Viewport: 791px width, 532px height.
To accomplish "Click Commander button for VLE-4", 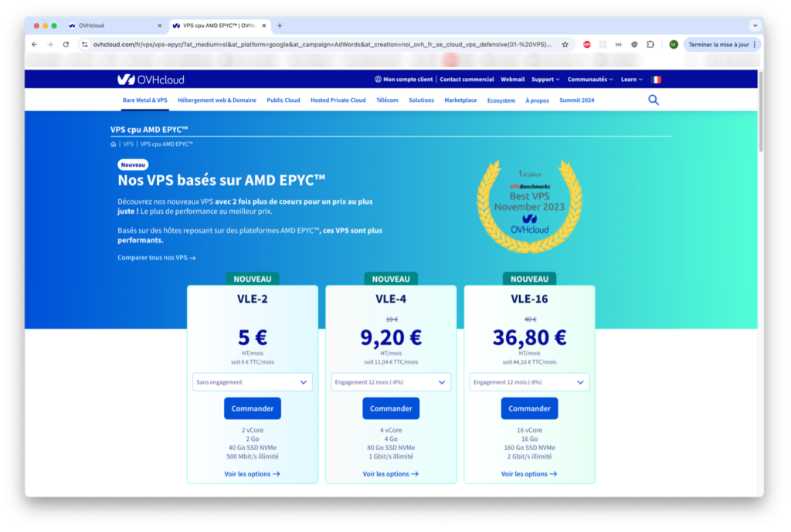I will click(x=390, y=408).
